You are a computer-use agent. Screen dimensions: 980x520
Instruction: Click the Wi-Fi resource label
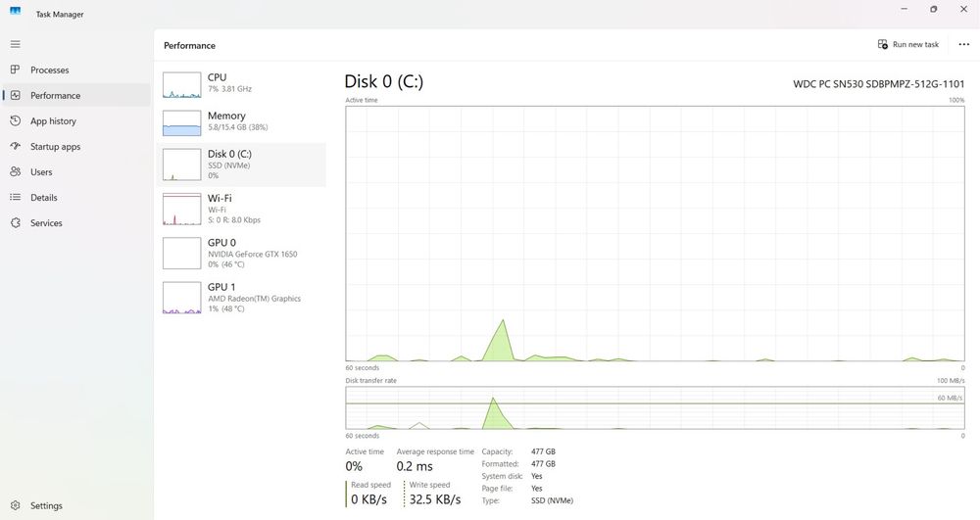pyautogui.click(x=220, y=198)
